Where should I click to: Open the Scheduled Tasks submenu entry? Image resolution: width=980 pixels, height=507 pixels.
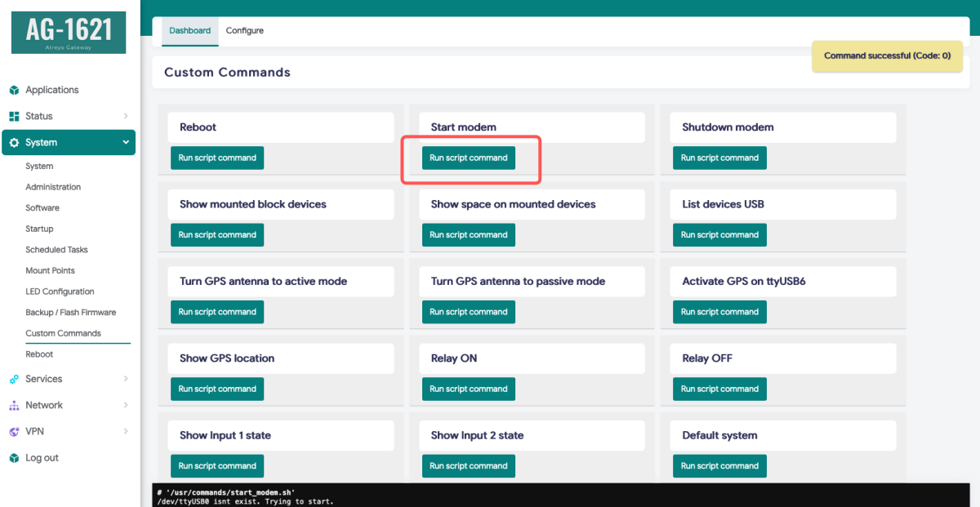pos(56,250)
